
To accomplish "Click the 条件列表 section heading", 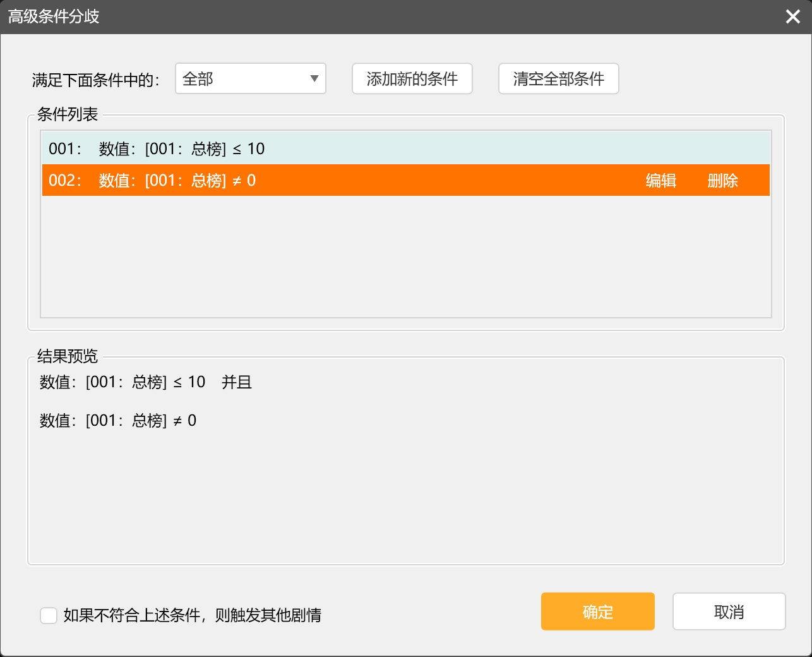I will [x=68, y=114].
